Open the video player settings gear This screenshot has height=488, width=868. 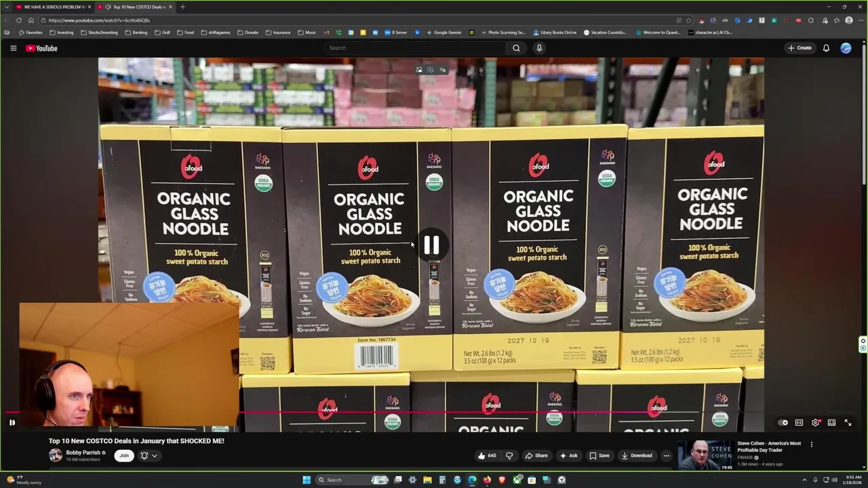click(x=815, y=422)
